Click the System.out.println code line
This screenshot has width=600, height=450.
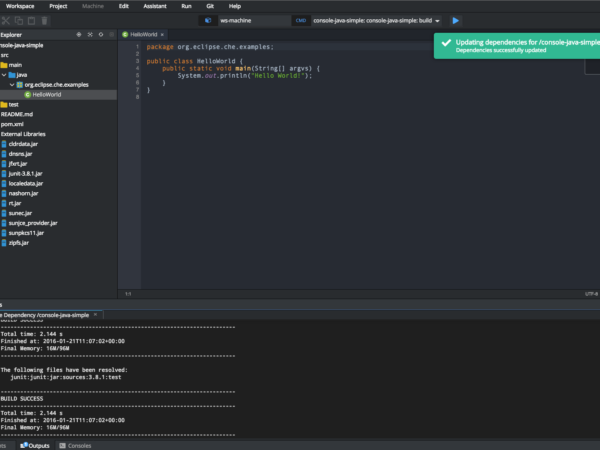coord(245,76)
